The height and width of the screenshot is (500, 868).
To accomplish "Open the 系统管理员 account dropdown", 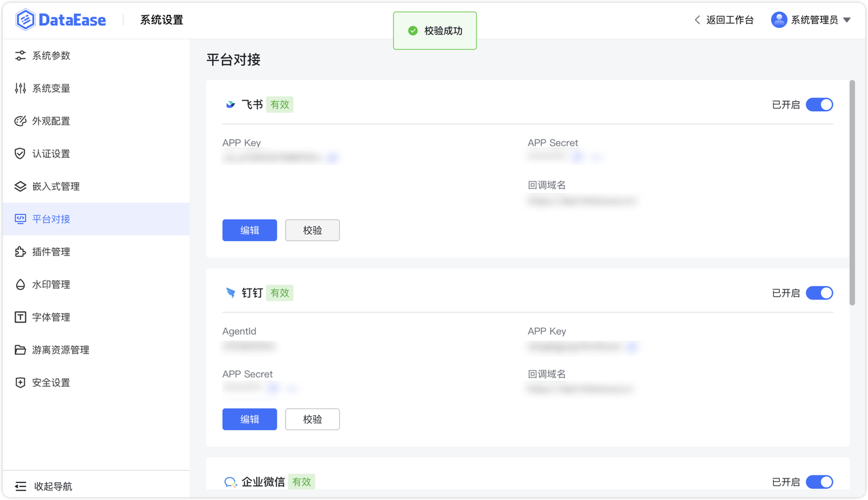I will point(811,20).
